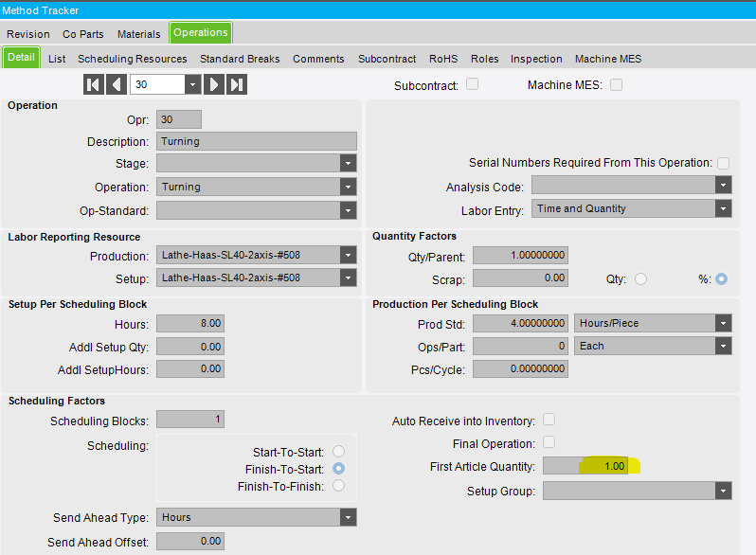Go to next operation record
The width and height of the screenshot is (756, 555).
(x=214, y=85)
